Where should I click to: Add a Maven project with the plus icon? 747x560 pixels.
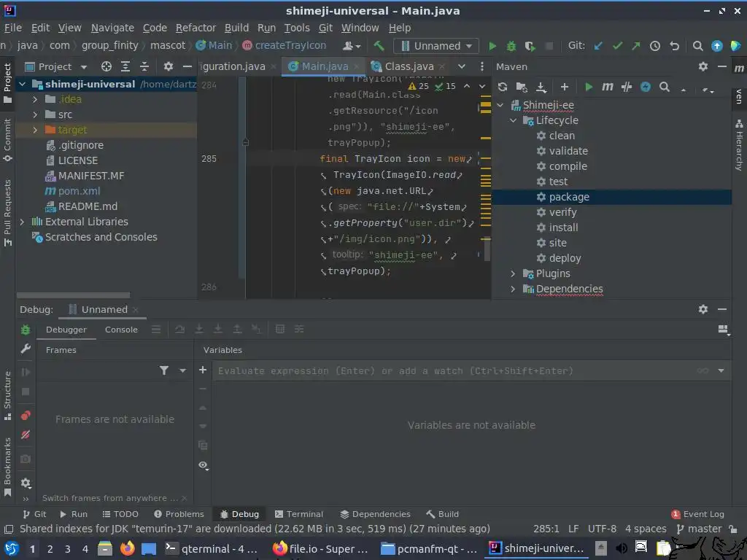tap(565, 87)
